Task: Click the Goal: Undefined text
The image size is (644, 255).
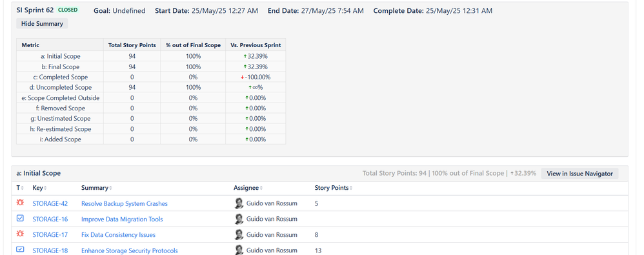Action: 119,11
